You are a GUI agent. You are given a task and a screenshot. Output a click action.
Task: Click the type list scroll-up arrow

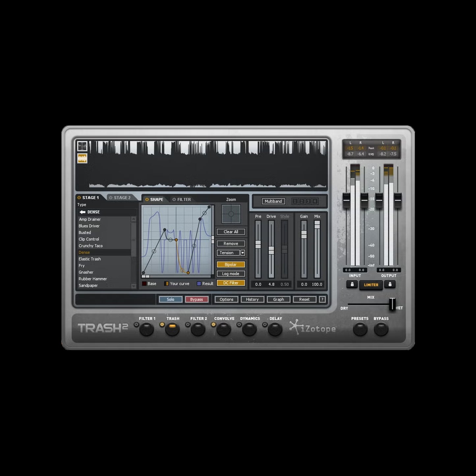pyautogui.click(x=133, y=219)
